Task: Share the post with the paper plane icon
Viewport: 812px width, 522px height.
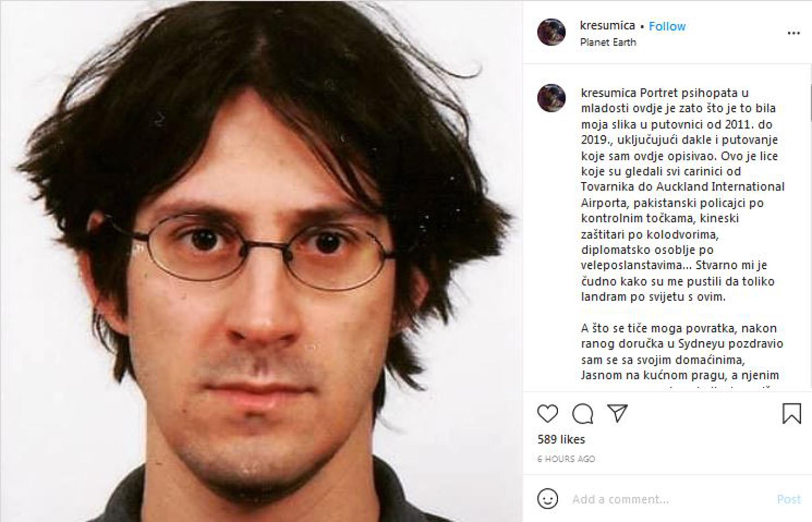Action: [617, 413]
